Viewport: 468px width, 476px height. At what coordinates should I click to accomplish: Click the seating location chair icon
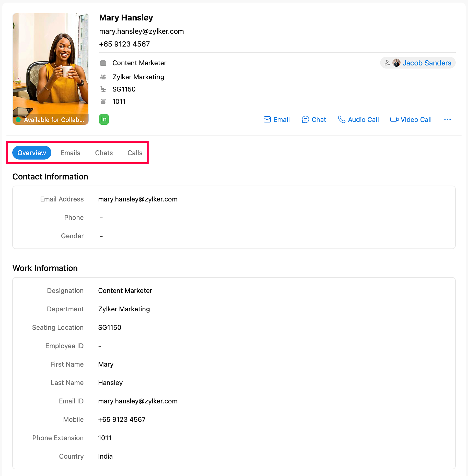coord(103,89)
